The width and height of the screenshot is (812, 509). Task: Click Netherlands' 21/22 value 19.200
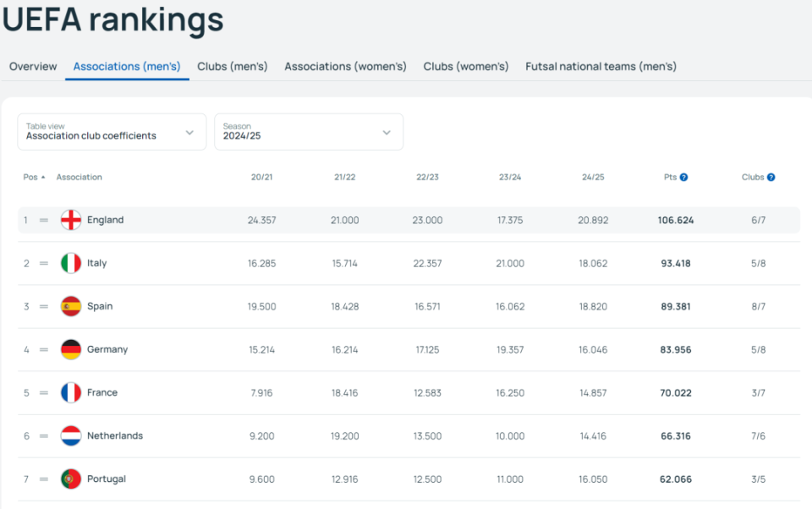(x=345, y=436)
